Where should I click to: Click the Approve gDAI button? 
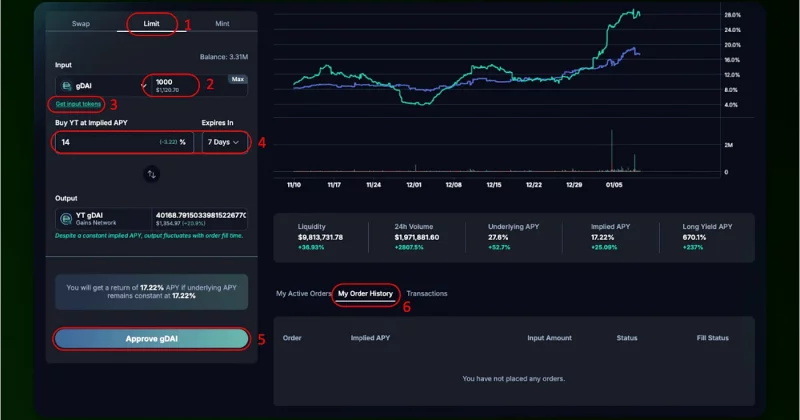click(152, 339)
